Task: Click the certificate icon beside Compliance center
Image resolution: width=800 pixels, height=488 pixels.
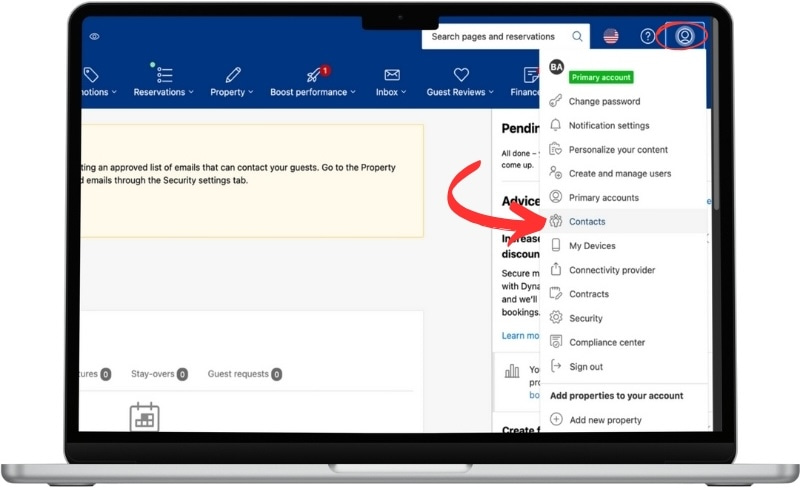Action: click(x=556, y=341)
